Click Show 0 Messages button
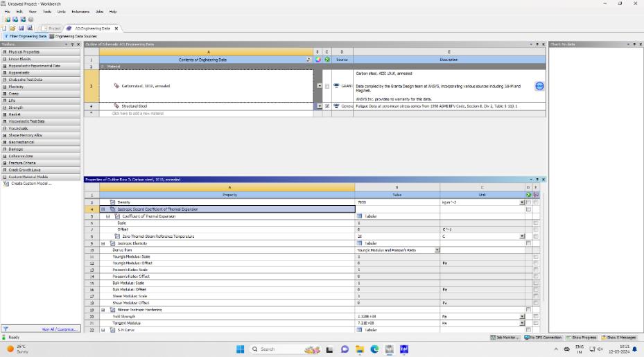The height and width of the screenshot is (357, 644). point(619,338)
